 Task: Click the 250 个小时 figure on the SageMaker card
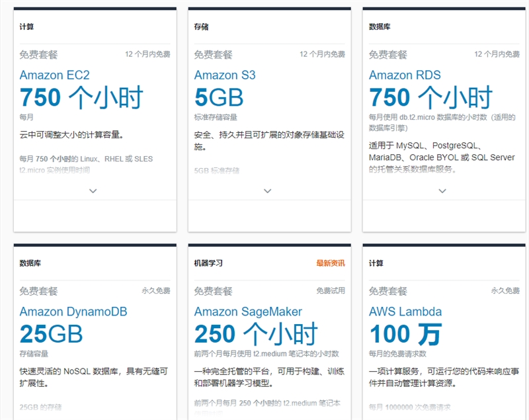point(256,334)
